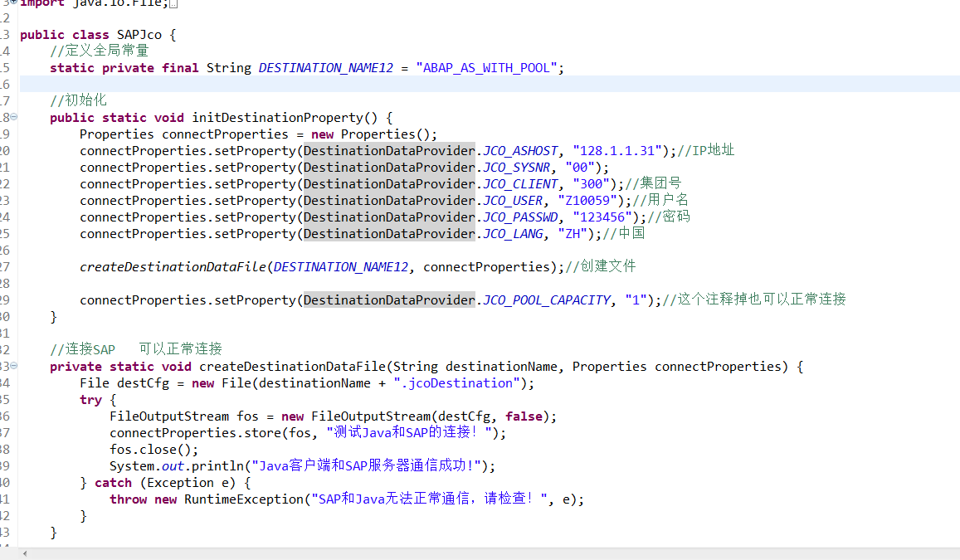The height and width of the screenshot is (560, 960).
Task: Click the JCO_ASHOST constant
Action: [520, 151]
